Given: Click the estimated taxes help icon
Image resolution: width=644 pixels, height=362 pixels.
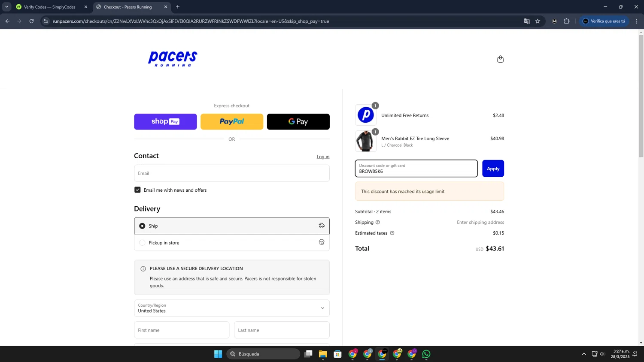Looking at the screenshot, I should (392, 233).
